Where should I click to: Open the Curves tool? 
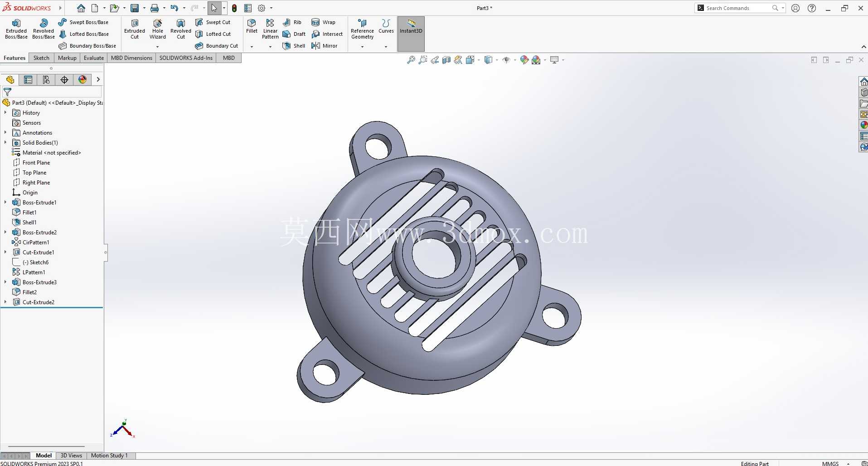(x=386, y=26)
